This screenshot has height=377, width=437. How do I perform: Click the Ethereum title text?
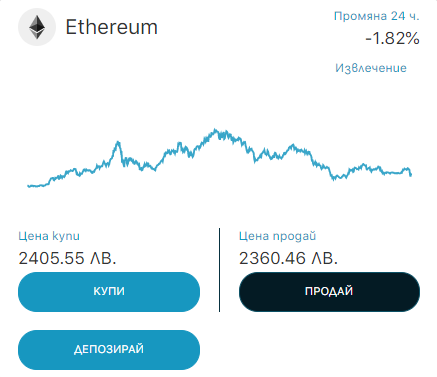111,27
